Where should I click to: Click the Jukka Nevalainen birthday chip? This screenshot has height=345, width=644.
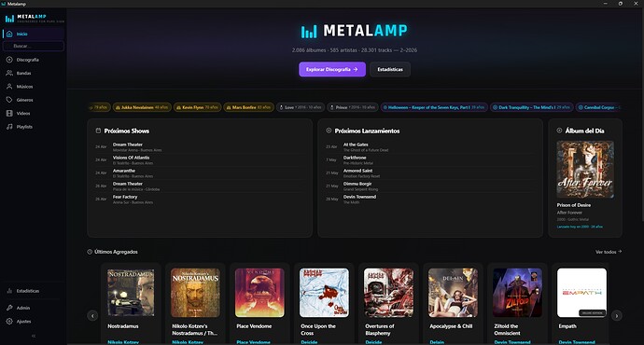[x=142, y=107]
